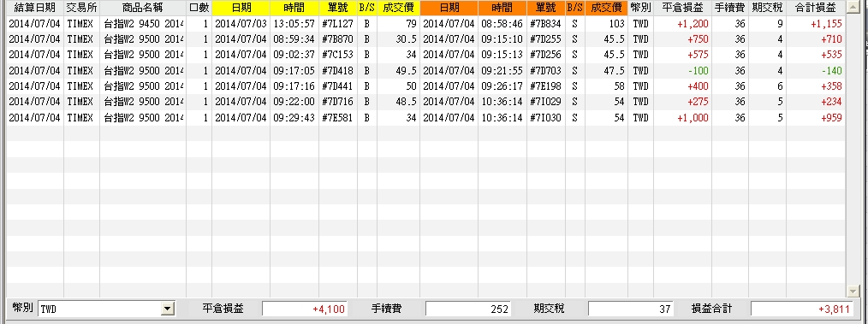Click the orange 時間 column header

coord(502,8)
